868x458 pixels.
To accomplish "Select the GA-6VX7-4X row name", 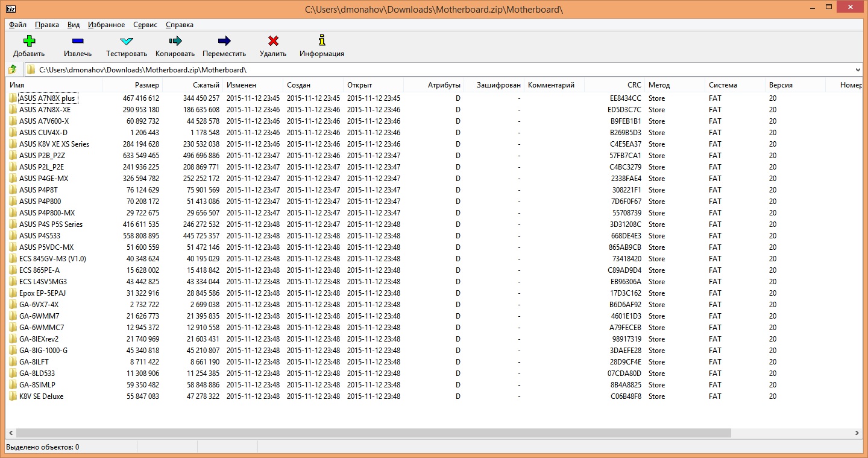I will click(39, 304).
